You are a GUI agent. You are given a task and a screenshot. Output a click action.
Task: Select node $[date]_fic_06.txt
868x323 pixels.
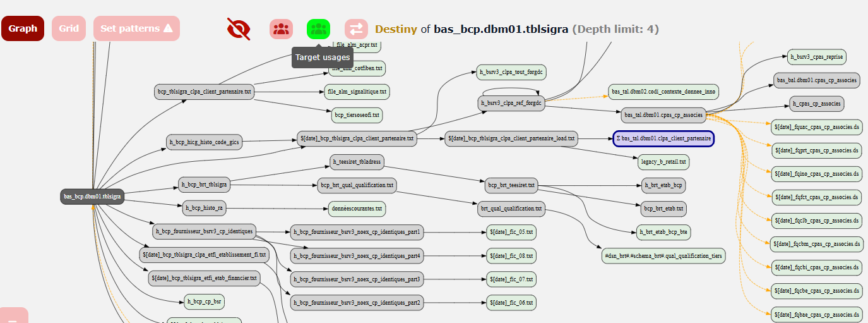tap(511, 303)
